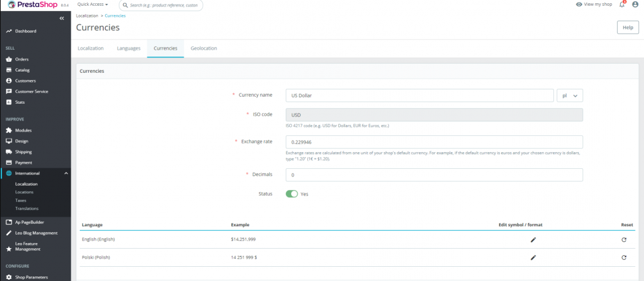Switch to the Localization tab
Image resolution: width=644 pixels, height=281 pixels.
click(x=91, y=48)
